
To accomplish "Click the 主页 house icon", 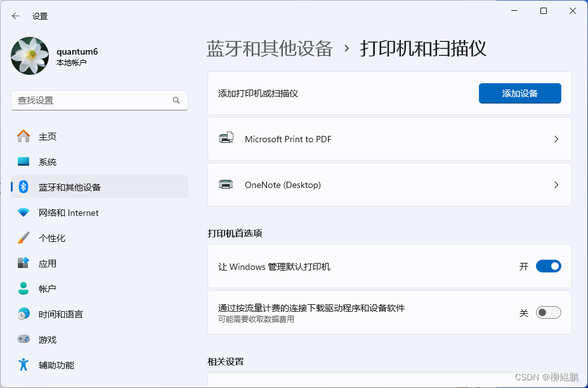I will (23, 136).
